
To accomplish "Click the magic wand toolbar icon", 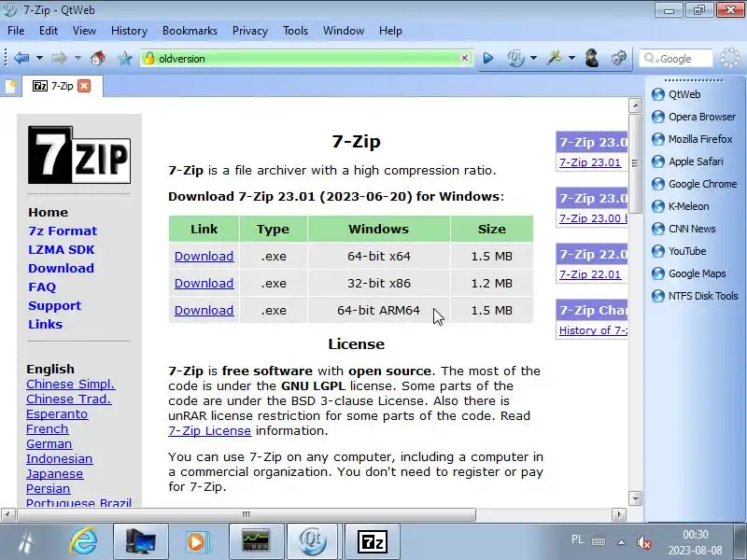I will 554,58.
